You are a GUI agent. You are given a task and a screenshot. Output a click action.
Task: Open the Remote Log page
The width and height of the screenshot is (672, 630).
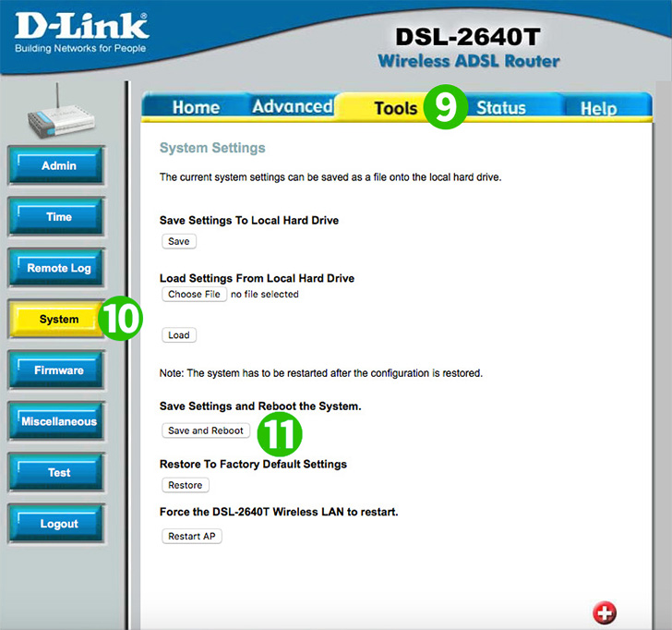click(x=56, y=268)
